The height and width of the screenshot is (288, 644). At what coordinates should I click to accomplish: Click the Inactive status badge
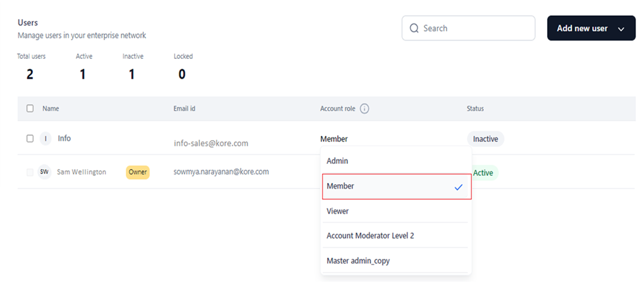tap(485, 139)
